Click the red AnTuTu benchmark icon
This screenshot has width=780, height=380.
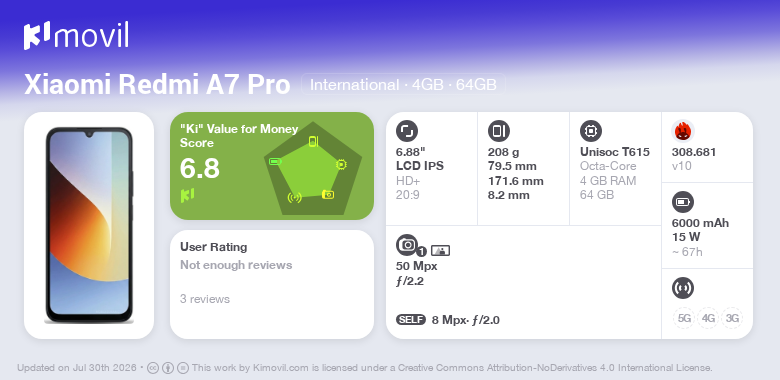[x=683, y=131]
